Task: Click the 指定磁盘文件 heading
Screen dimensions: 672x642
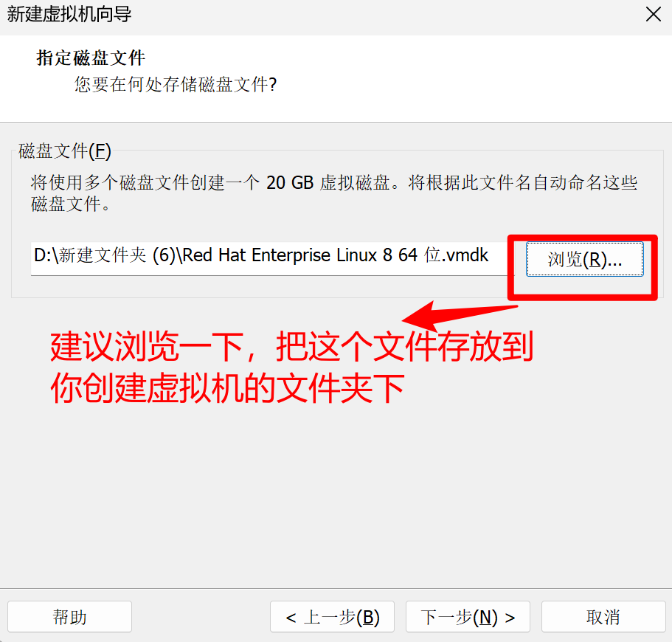Action: (91, 58)
